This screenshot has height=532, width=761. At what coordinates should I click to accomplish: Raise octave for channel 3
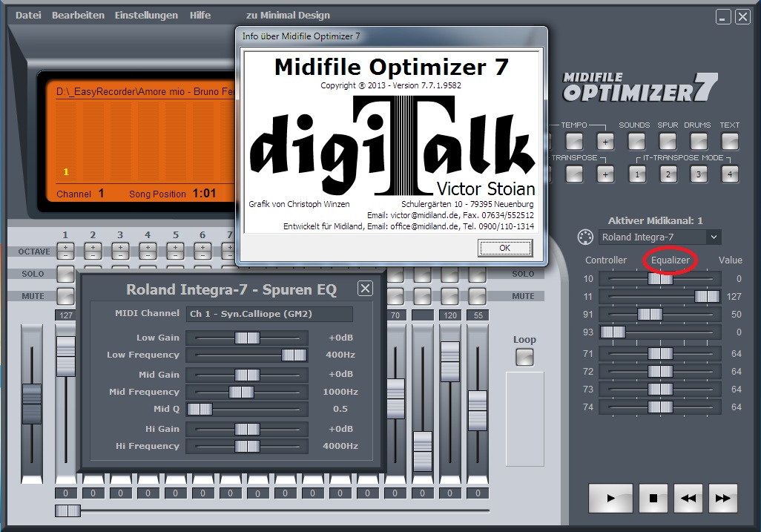point(120,248)
